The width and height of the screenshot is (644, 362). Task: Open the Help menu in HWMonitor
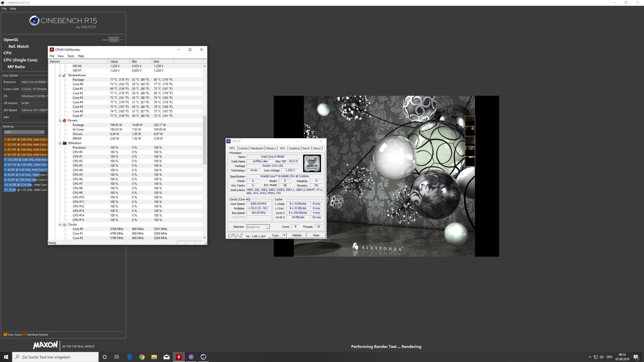coord(81,56)
